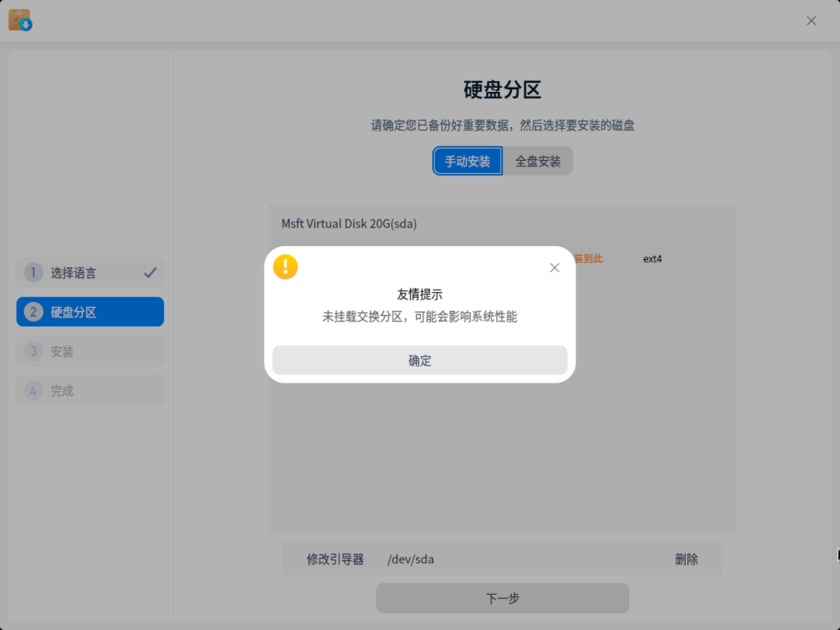Image resolution: width=840 pixels, height=630 pixels.
Task: Select step 2 硬盘分区 in the sidebar
Action: pyautogui.click(x=91, y=312)
